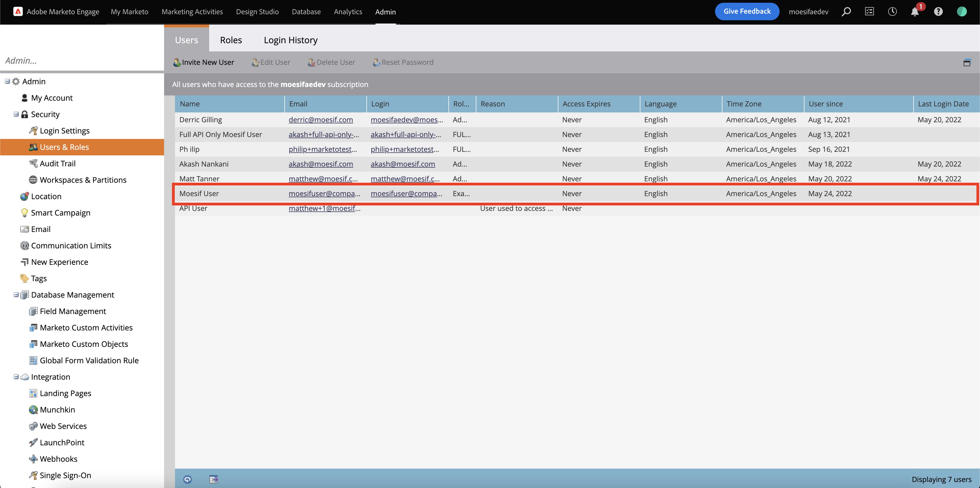Screen dimensions: 980x488
Task: Open the Login History tab
Action: click(291, 40)
